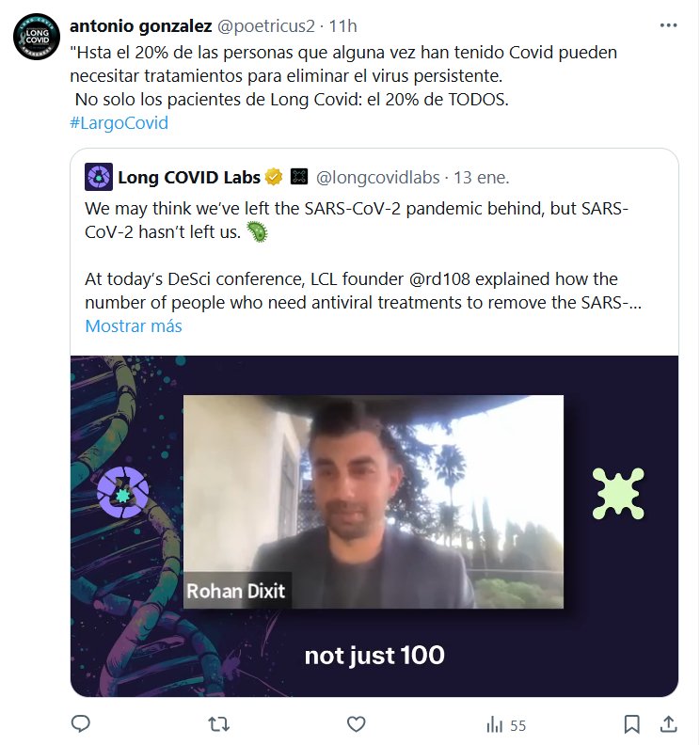Visit the @poetricus2 handle
This screenshot has height=745, width=700.
click(268, 26)
